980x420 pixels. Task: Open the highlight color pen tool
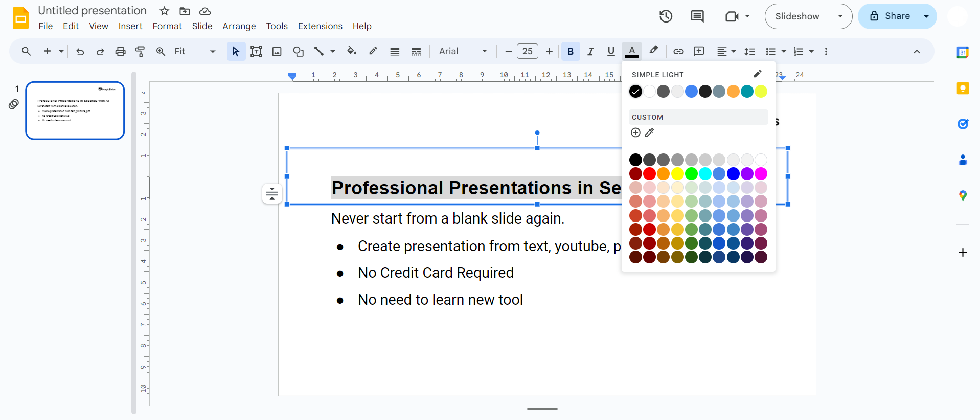coord(653,51)
